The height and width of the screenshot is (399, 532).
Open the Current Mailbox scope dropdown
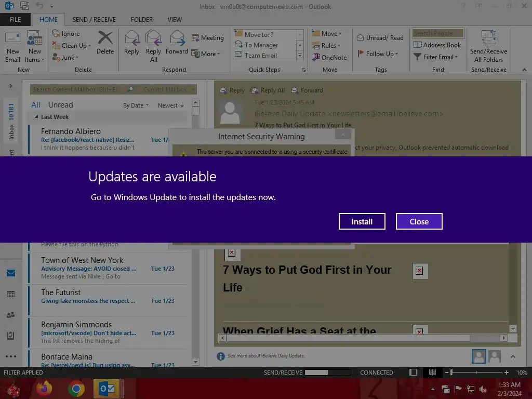click(169, 89)
